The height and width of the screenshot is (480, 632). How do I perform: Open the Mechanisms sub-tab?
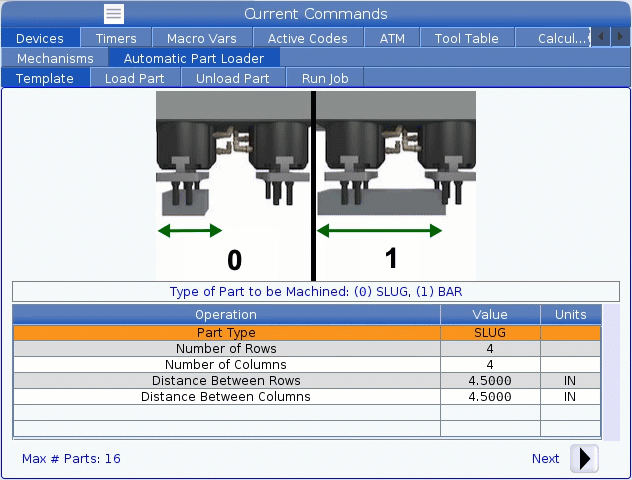(x=55, y=58)
